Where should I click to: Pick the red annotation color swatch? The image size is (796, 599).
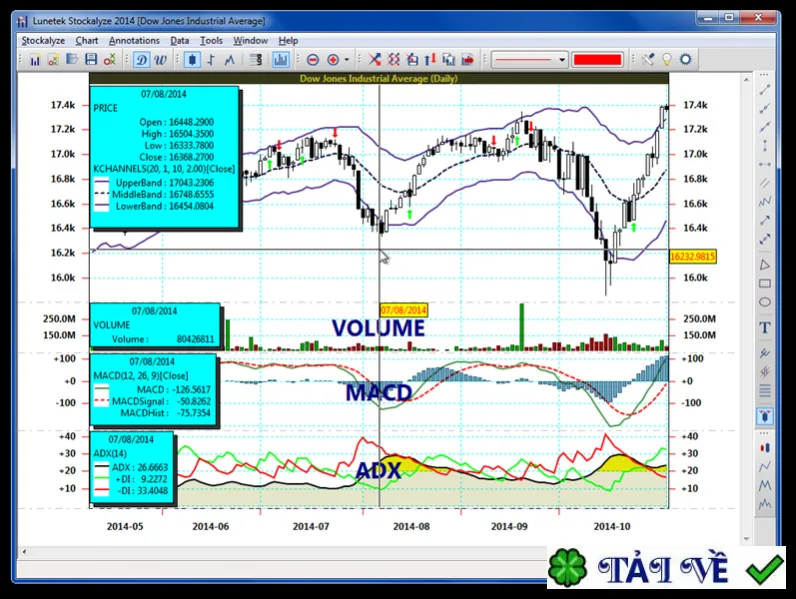597,60
